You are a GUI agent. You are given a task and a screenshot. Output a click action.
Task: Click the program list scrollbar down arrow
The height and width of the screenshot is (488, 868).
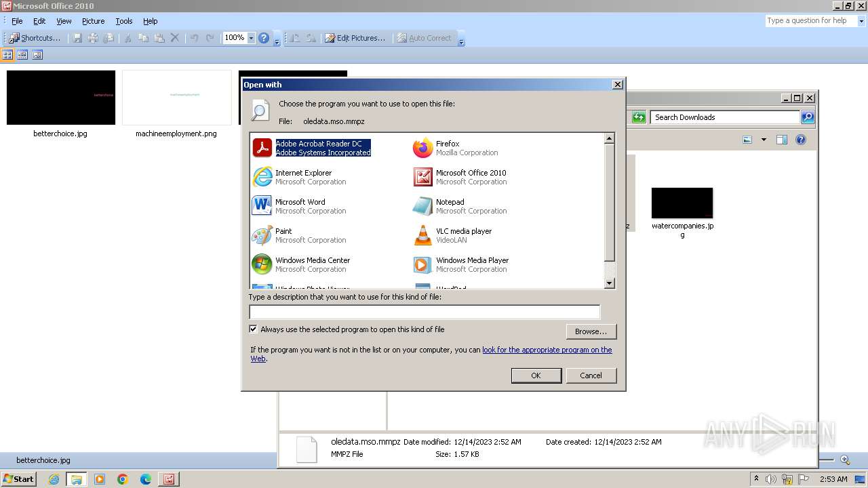609,283
